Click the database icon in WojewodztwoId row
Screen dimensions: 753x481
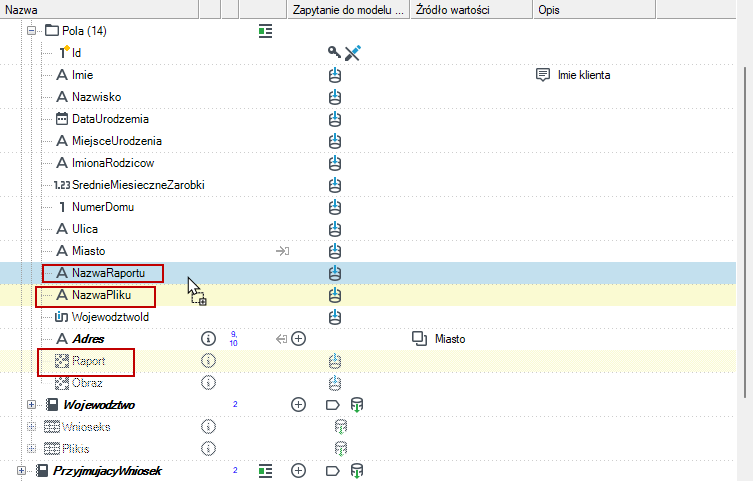pos(335,317)
